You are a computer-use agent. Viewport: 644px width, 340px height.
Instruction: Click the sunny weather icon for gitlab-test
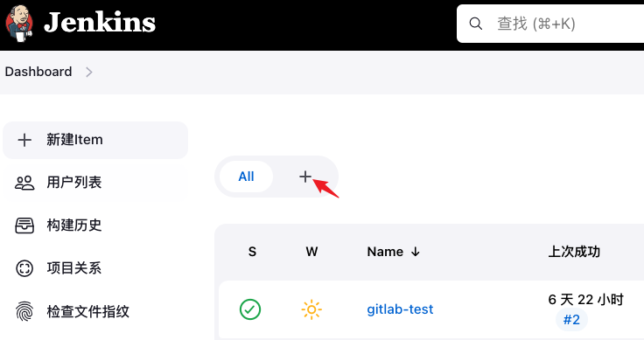click(x=311, y=309)
